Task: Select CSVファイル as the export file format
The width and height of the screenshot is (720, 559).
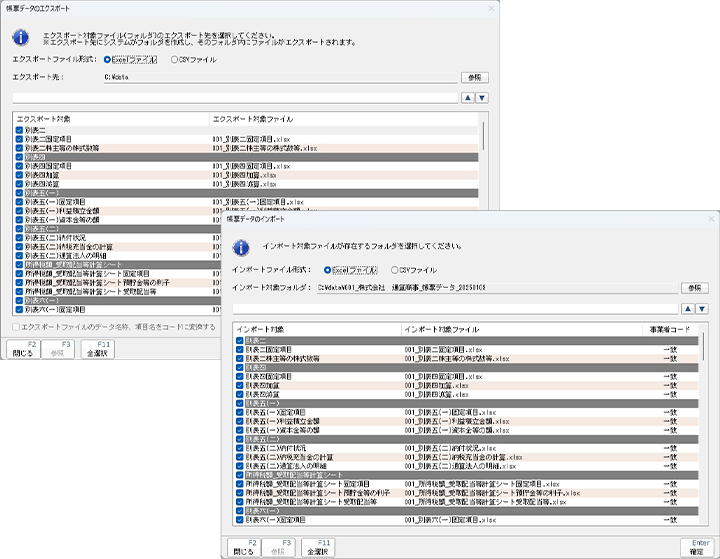Action: [x=176, y=59]
